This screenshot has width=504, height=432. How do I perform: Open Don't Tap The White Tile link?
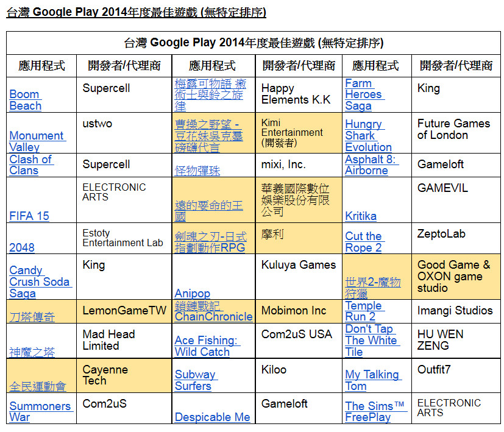372,341
